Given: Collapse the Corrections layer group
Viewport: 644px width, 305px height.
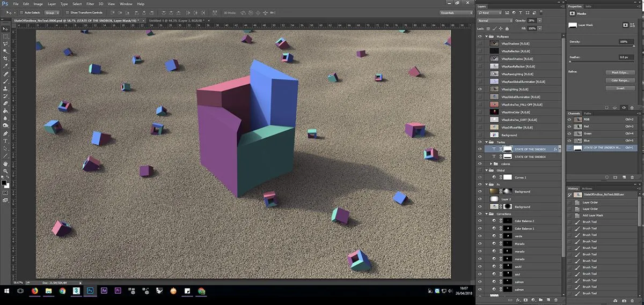Looking at the screenshot, I should (487, 213).
